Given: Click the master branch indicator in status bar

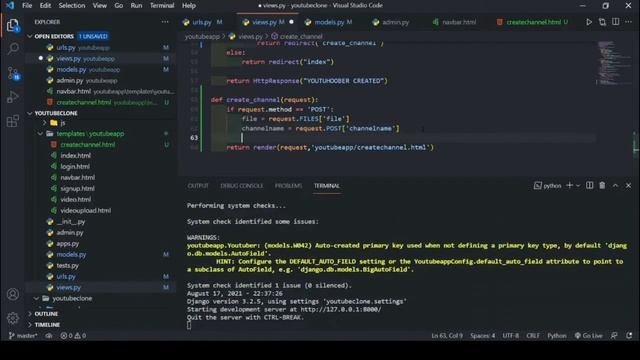Looking at the screenshot, I should coord(23,336).
